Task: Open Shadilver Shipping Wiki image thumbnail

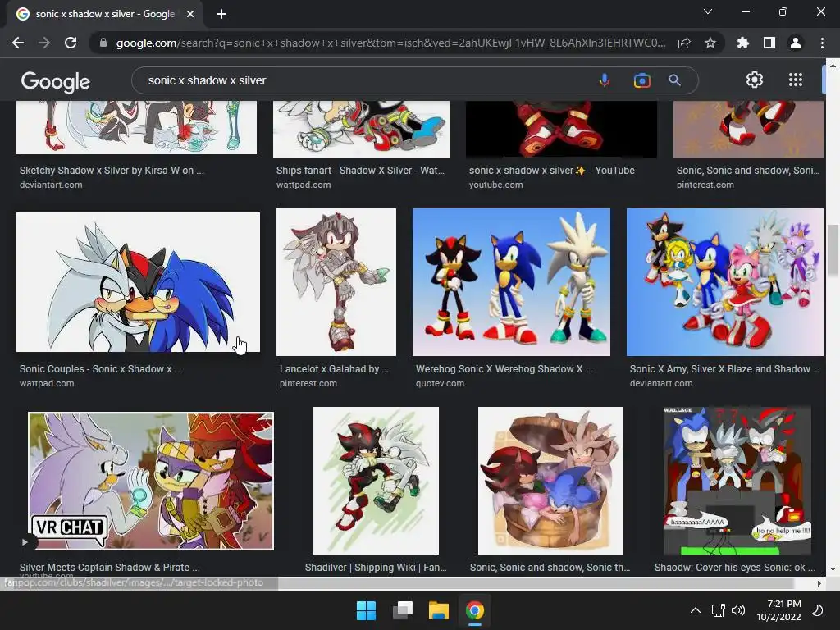Action: pyautogui.click(x=376, y=481)
